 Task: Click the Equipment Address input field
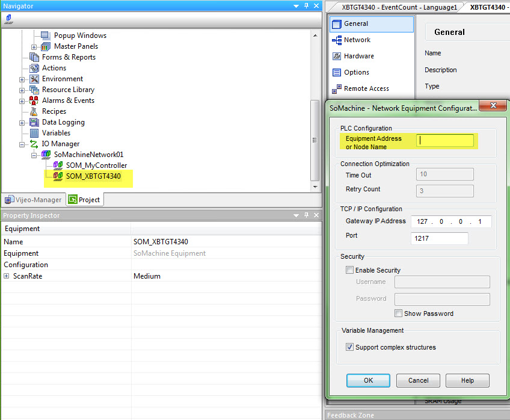pyautogui.click(x=445, y=140)
